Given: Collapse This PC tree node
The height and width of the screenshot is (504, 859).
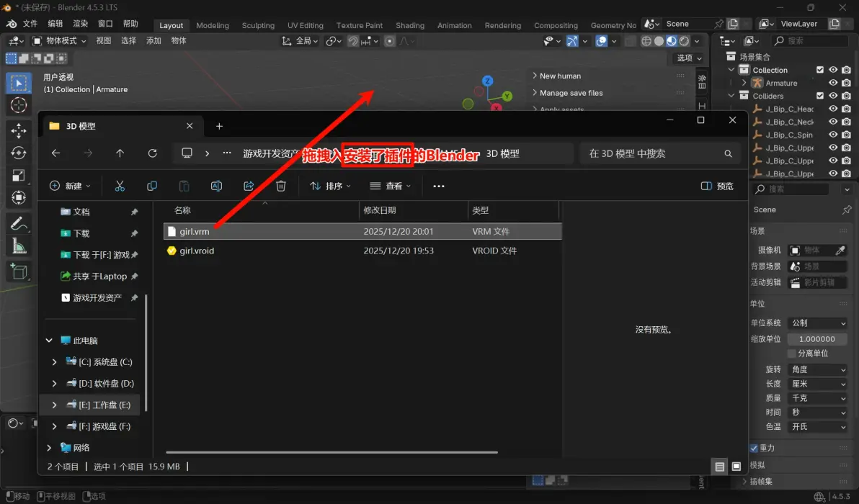Looking at the screenshot, I should [49, 341].
